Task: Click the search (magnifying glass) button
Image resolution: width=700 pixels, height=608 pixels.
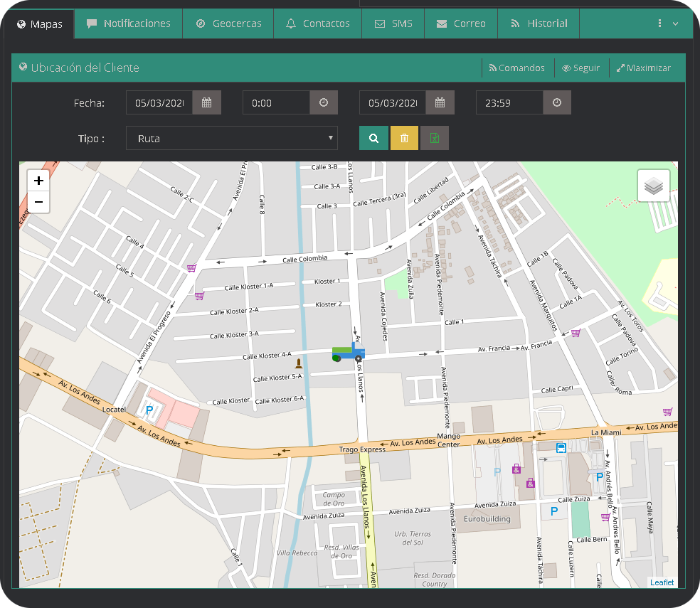Action: click(373, 137)
